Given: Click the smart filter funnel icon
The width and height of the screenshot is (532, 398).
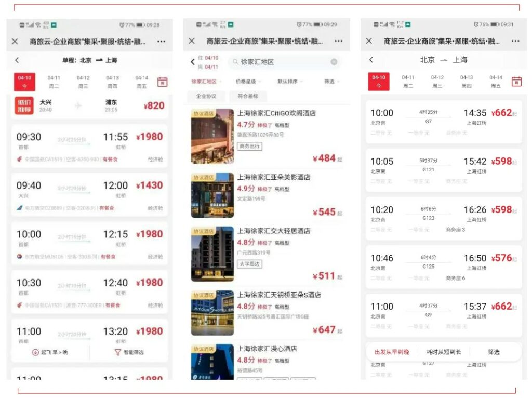Looking at the screenshot, I should [117, 352].
